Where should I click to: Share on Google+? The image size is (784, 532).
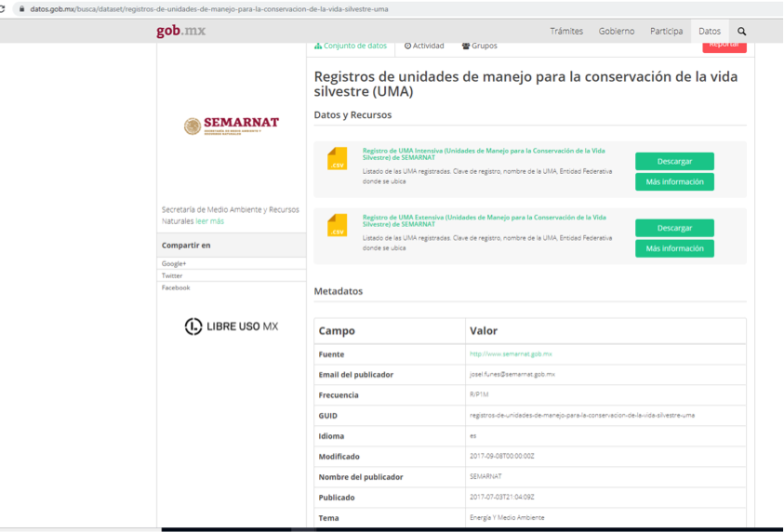pyautogui.click(x=174, y=263)
